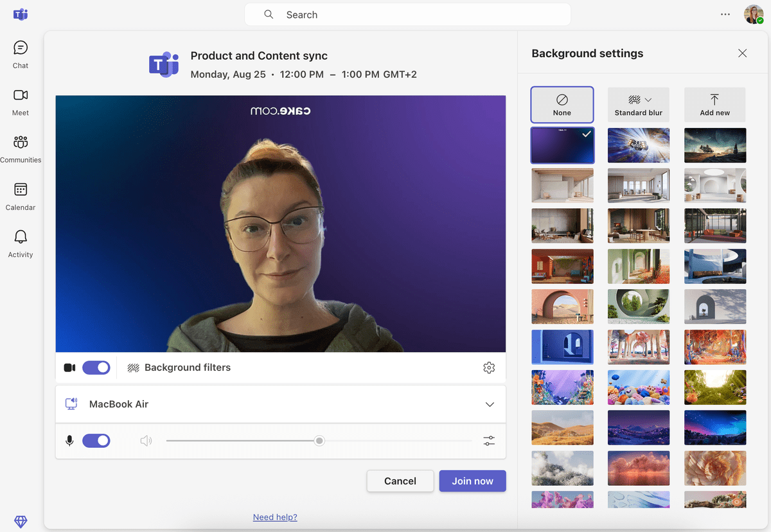Click Add new to upload a background
Screen dimensions: 771x532
coord(714,104)
